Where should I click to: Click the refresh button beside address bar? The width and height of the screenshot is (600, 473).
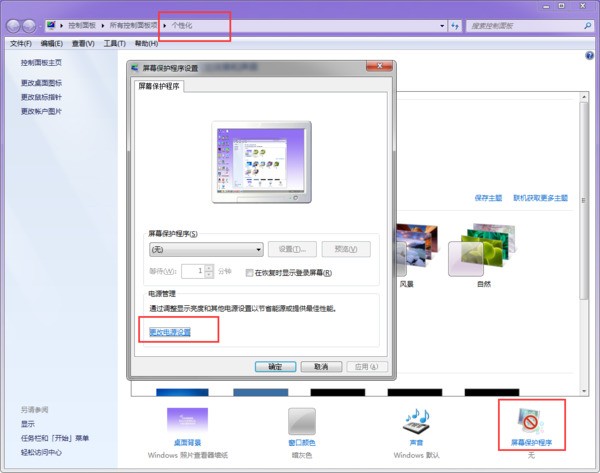tap(455, 26)
